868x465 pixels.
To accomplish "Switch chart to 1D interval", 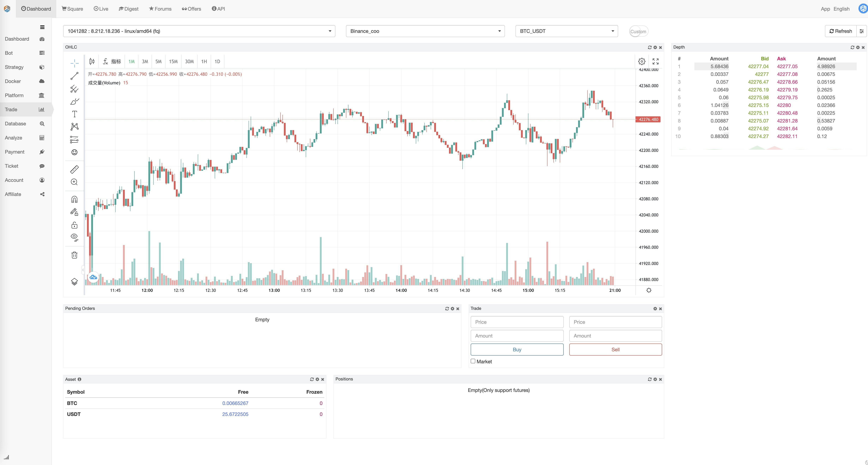I will [x=217, y=61].
